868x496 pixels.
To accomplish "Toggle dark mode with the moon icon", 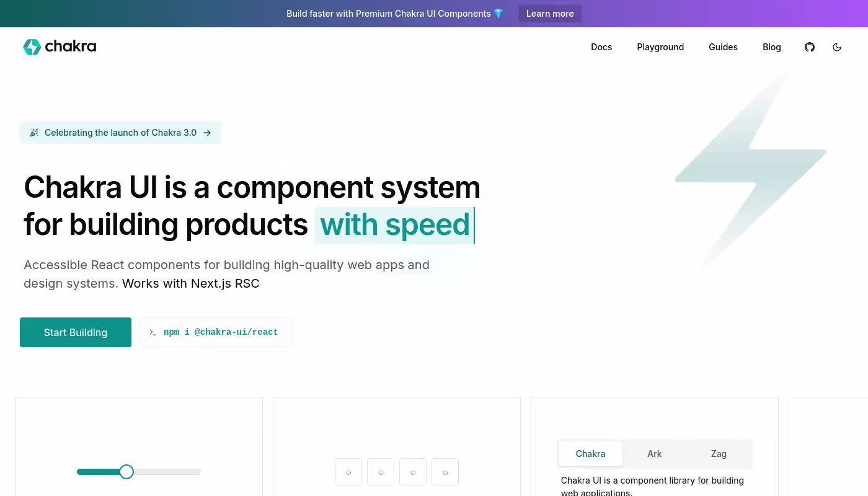I will point(837,47).
